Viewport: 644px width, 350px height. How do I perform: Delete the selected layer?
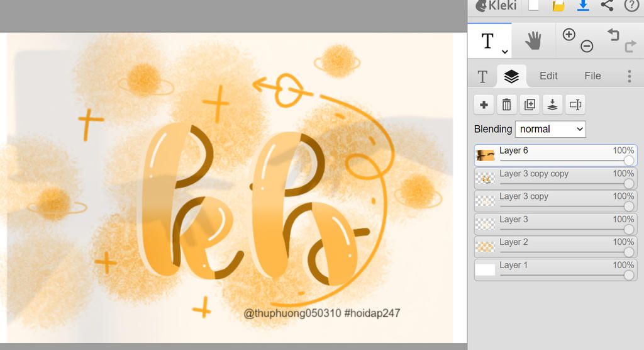click(x=507, y=105)
